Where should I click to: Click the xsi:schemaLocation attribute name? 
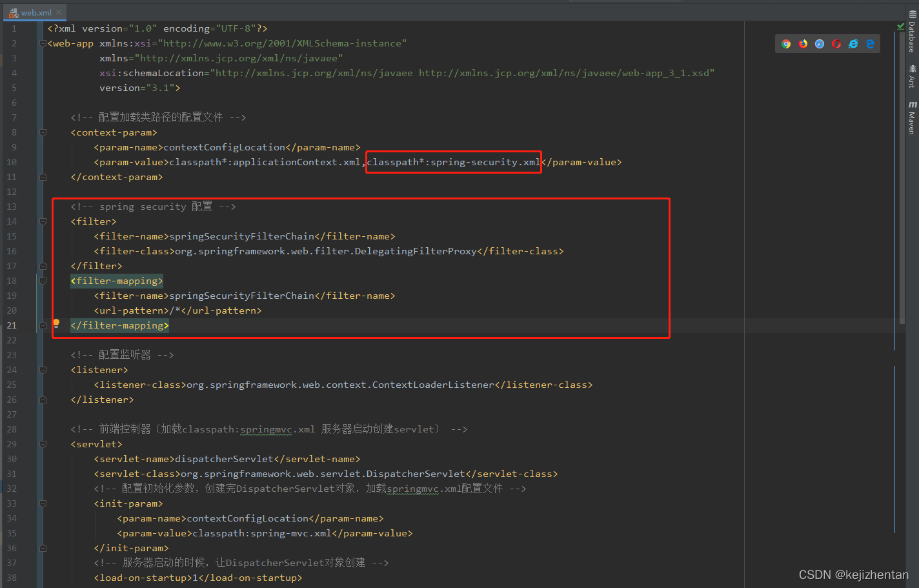152,73
